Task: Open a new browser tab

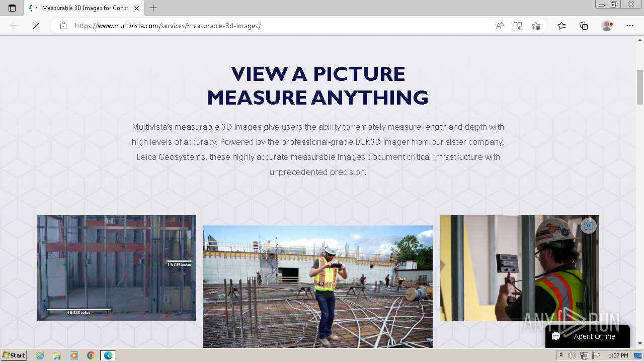Action: pyautogui.click(x=153, y=8)
